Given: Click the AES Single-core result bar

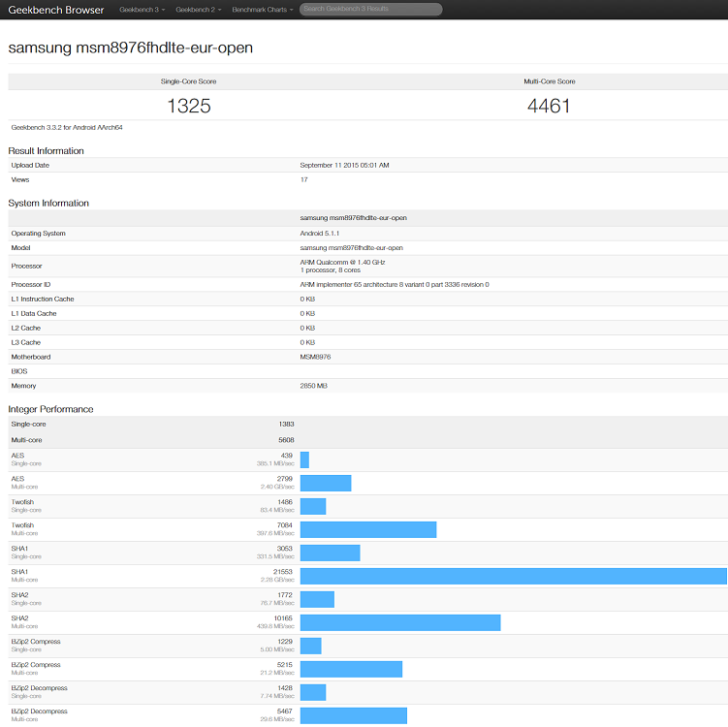Looking at the screenshot, I should click(304, 459).
